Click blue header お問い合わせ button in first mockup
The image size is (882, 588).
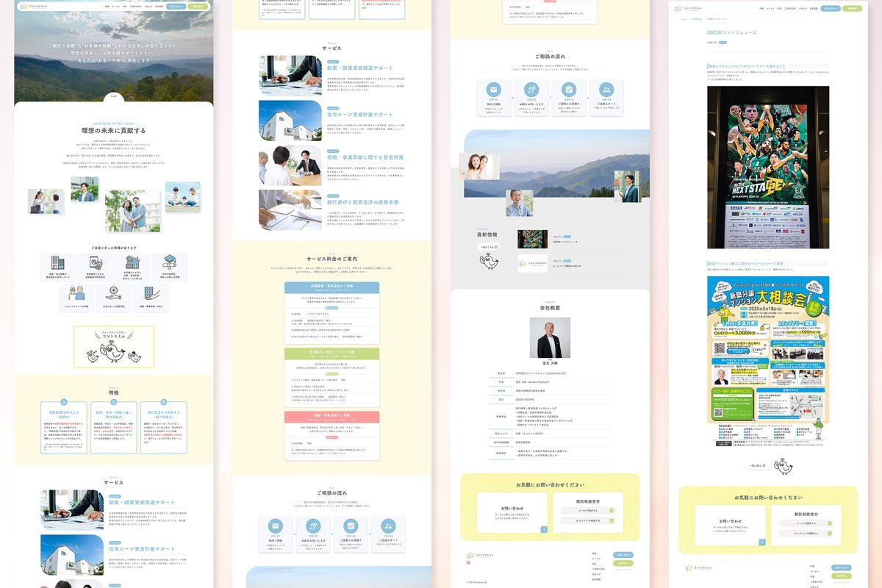coord(176,6)
